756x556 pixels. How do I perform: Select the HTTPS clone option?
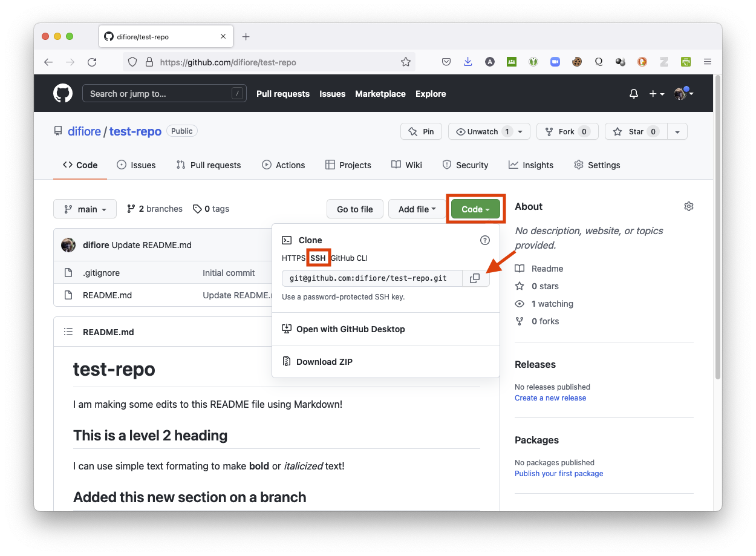point(293,258)
